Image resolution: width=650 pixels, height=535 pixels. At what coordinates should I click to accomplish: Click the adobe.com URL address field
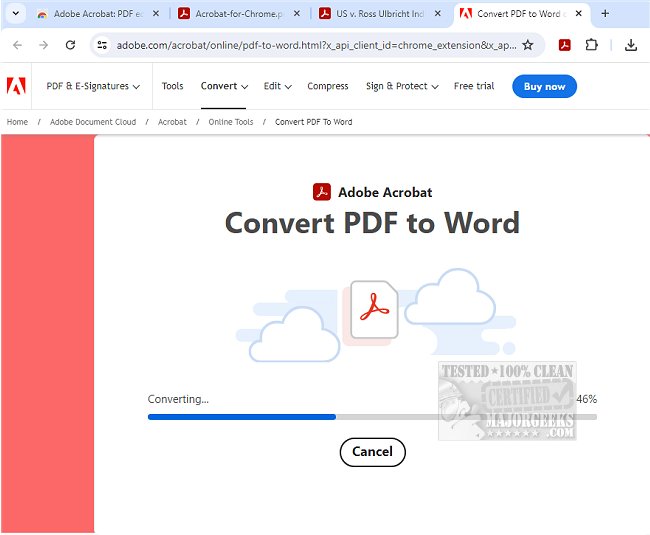click(x=316, y=45)
